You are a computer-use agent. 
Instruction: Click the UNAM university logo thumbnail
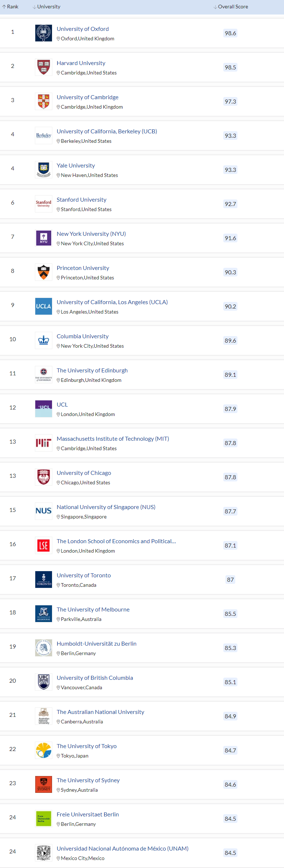coord(44,853)
